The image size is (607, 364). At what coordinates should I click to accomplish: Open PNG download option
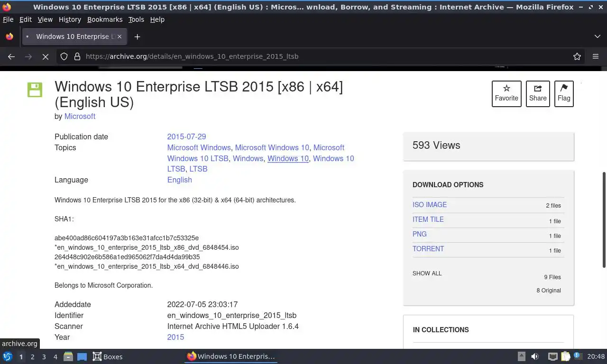(x=420, y=234)
